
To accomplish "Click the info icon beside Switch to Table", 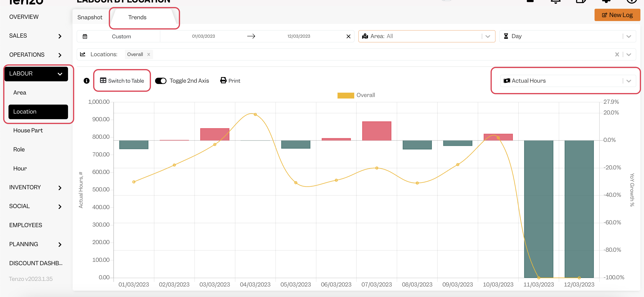I will click(x=87, y=81).
